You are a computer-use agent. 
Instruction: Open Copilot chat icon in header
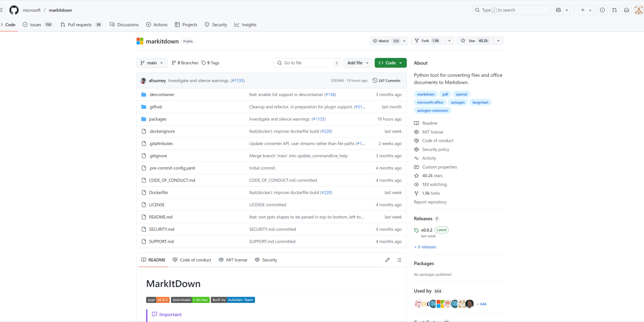coord(559,10)
